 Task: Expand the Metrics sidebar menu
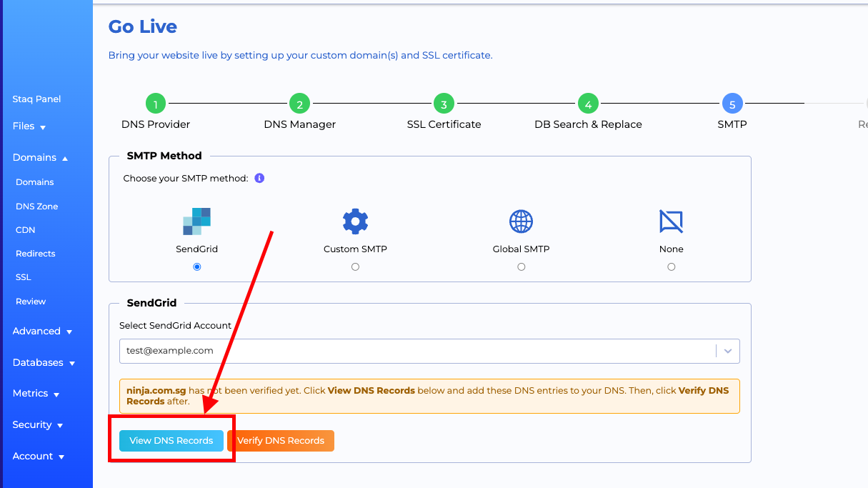click(36, 393)
